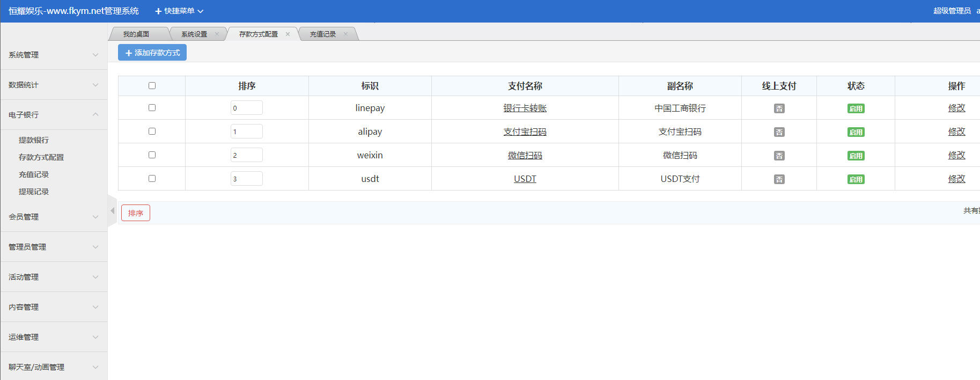Switch to the 我的桌面 tab
The image size is (980, 380).
[136, 34]
